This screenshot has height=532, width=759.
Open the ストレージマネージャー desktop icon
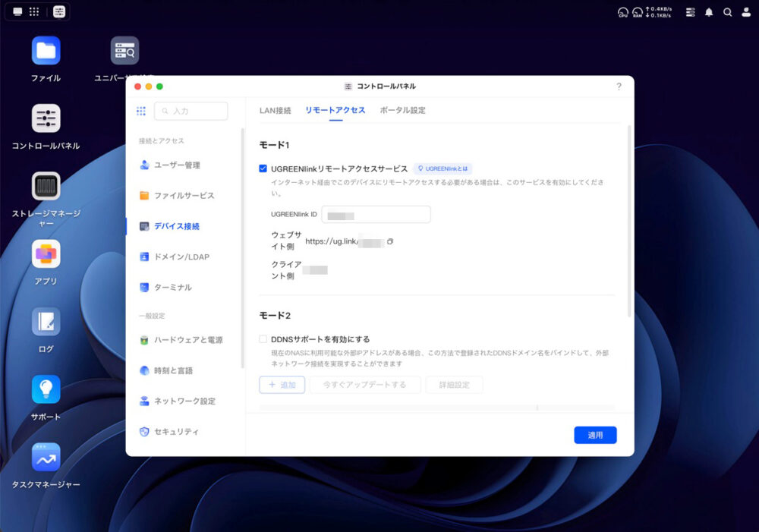pyautogui.click(x=46, y=186)
